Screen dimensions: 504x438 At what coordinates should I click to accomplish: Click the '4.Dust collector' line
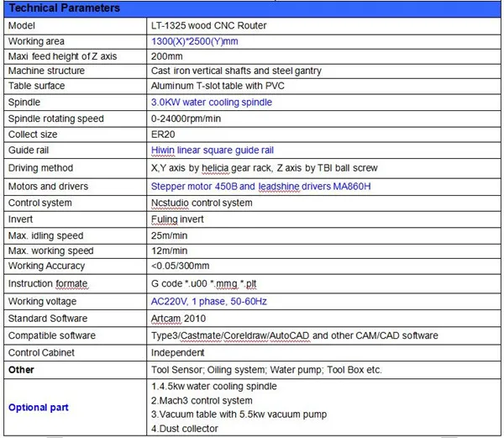coord(185,429)
